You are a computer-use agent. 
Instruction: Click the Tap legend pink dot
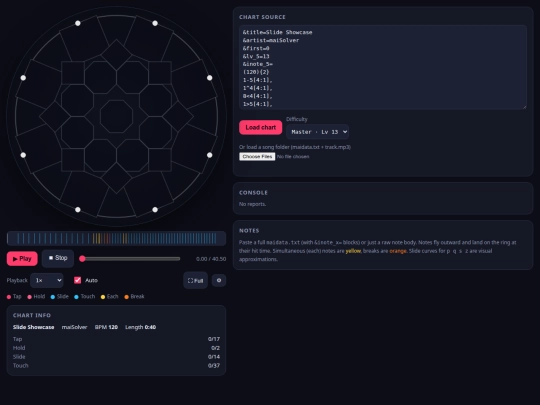click(x=9, y=297)
